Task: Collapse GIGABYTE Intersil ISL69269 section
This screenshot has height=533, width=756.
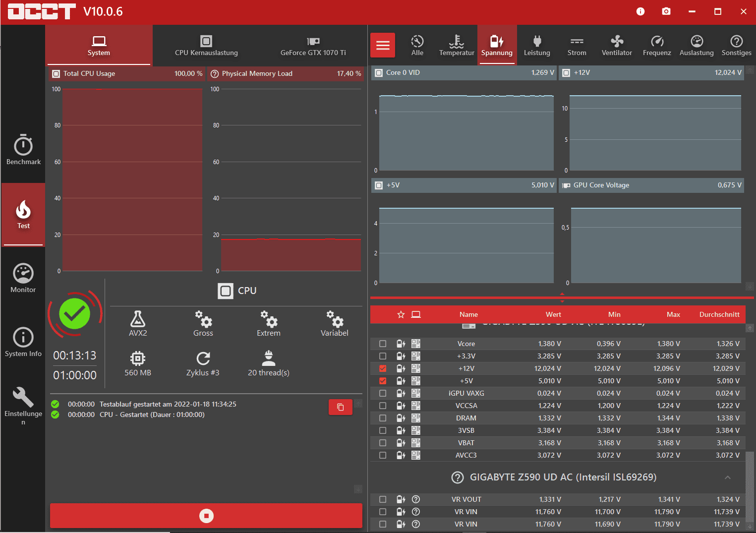Action: coord(728,477)
